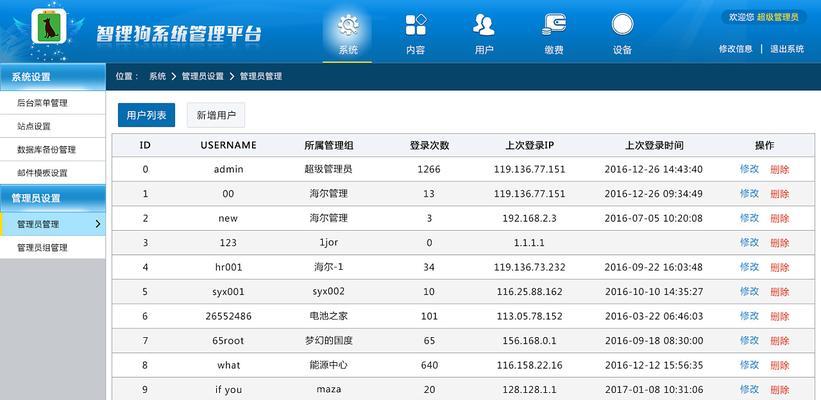Click the admin username cell
821x400 pixels.
pyautogui.click(x=228, y=169)
